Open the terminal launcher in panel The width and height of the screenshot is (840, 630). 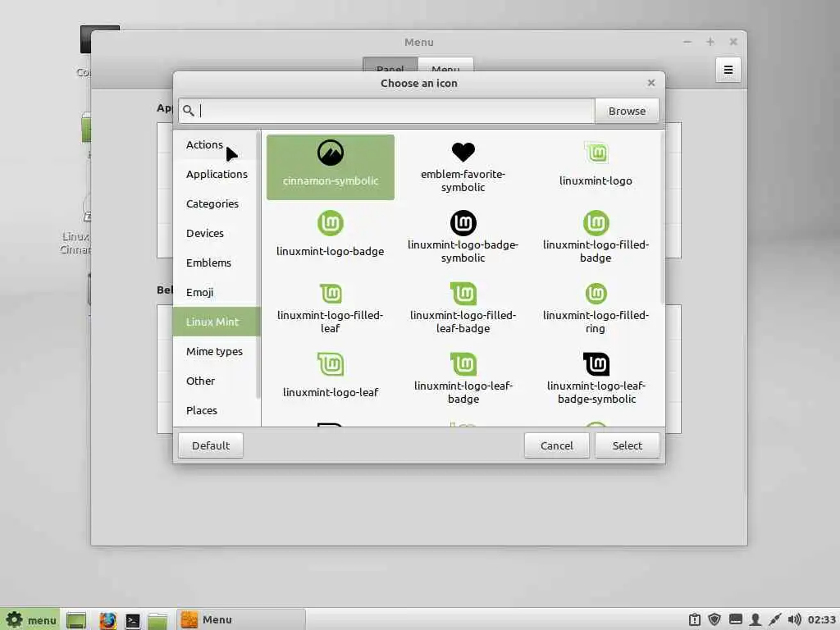132,620
